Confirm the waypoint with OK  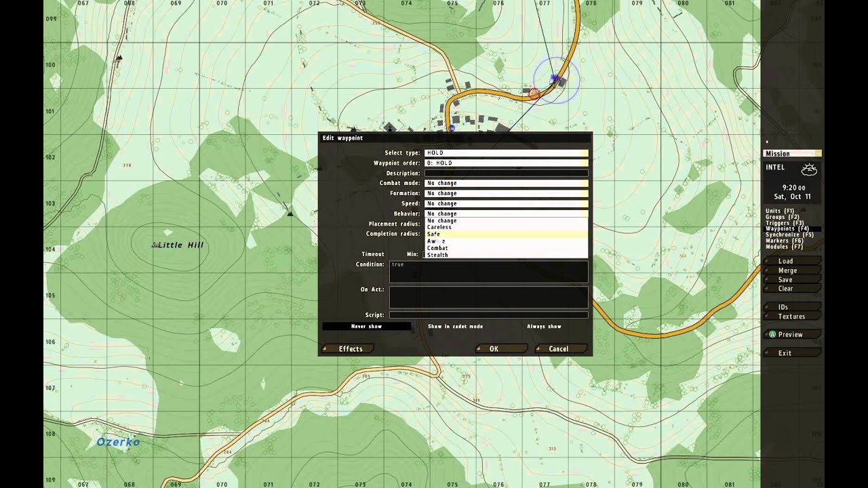tap(502, 349)
